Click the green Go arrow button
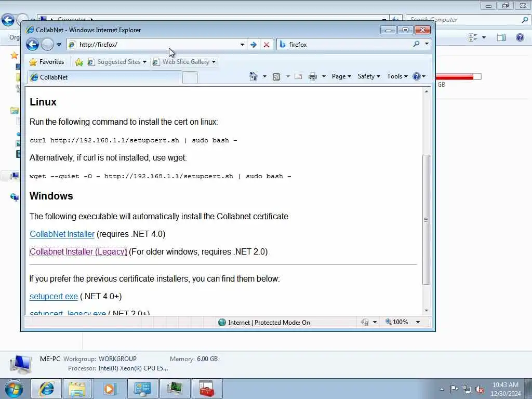Image resolution: width=532 pixels, height=399 pixels. [x=253, y=45]
